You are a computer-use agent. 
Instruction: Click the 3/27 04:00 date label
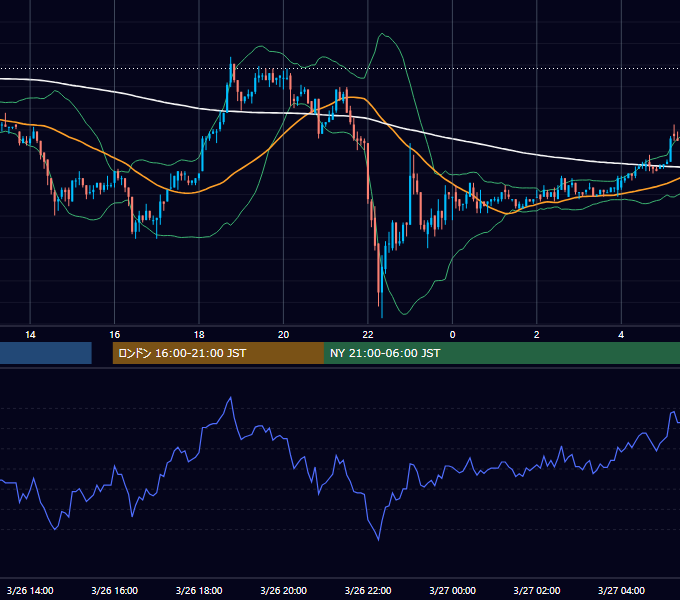point(621,590)
